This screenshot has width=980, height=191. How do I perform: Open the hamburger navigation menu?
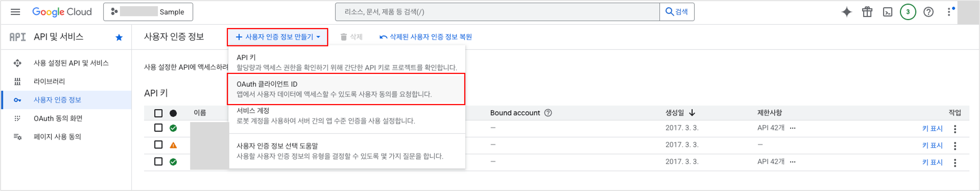[x=16, y=12]
